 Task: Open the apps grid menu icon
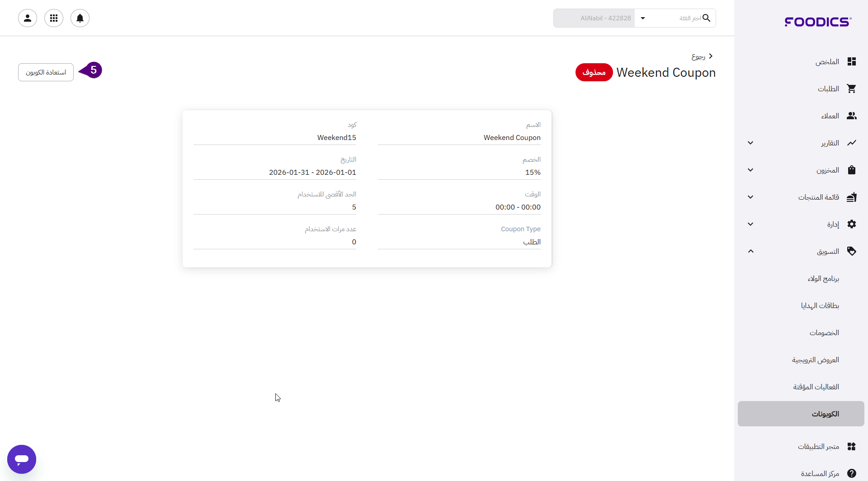54,18
